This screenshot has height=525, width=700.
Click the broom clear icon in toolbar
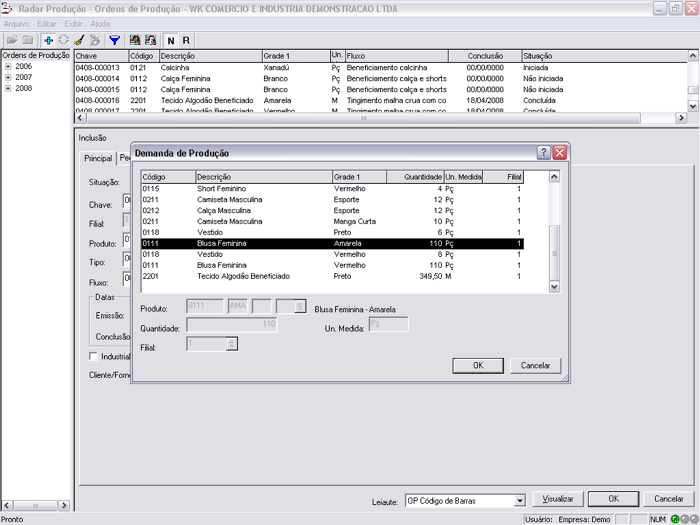click(79, 40)
